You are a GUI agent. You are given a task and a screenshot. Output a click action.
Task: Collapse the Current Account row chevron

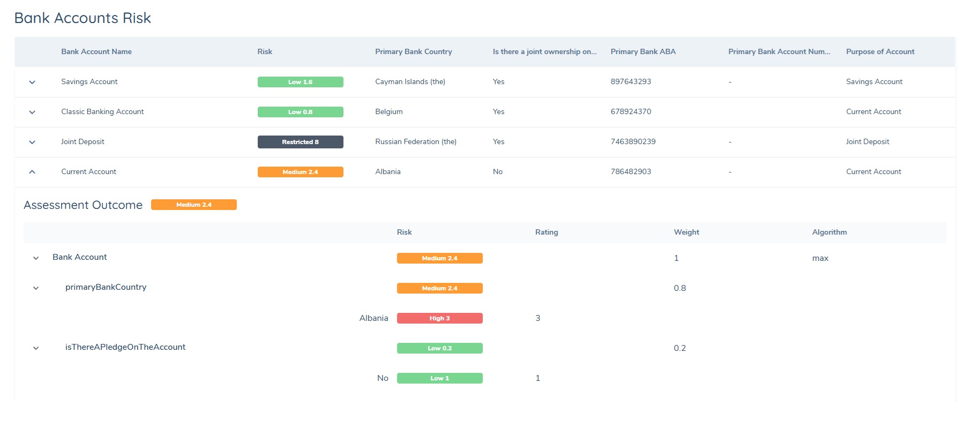[x=32, y=172]
